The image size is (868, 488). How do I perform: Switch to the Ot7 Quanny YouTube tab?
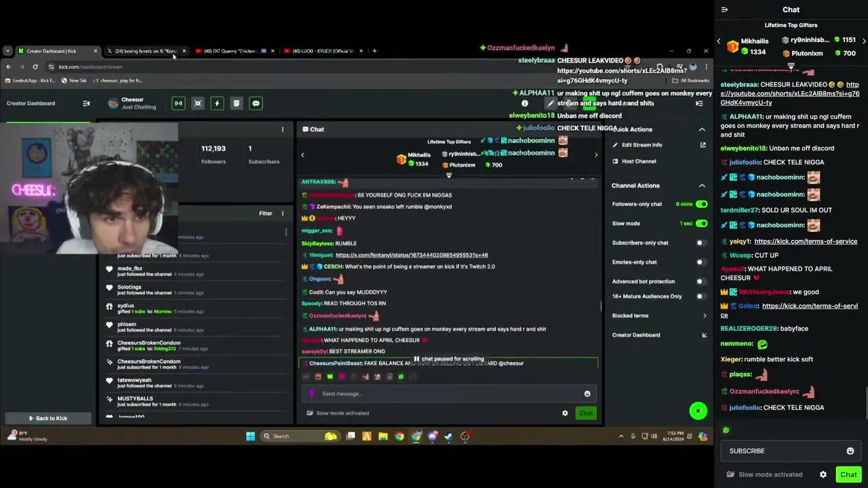click(231, 51)
